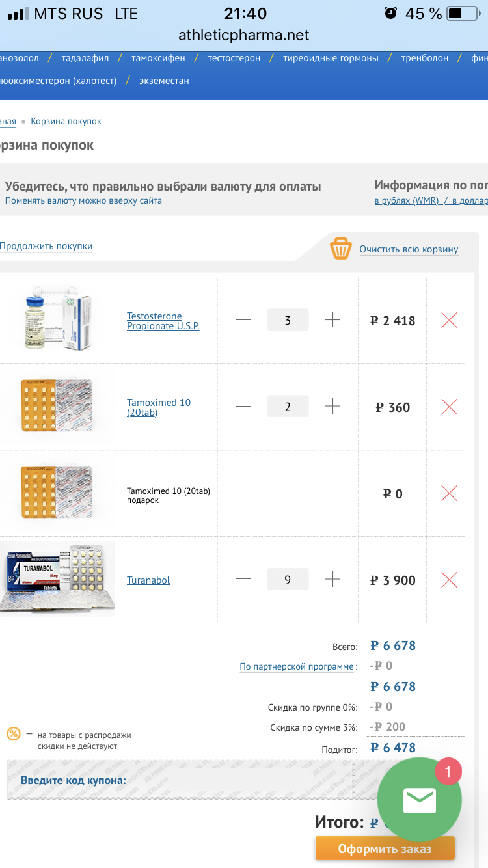Click the orange basket icon
Screen dimensions: 488x868
(341, 249)
